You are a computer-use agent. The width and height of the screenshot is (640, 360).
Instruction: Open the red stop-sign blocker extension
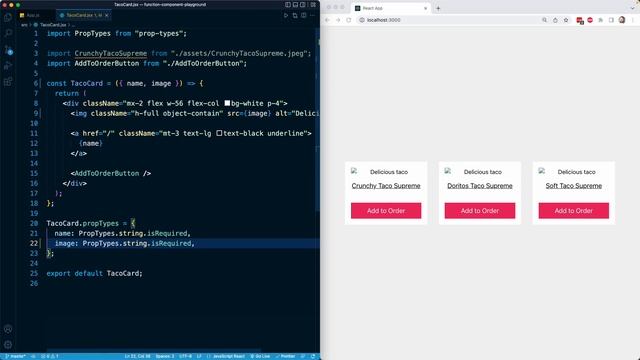pyautogui.click(x=590, y=20)
